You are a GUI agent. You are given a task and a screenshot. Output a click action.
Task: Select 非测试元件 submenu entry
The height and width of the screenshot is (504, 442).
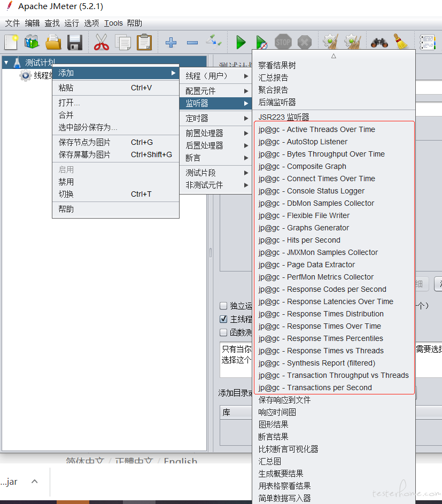click(216, 185)
